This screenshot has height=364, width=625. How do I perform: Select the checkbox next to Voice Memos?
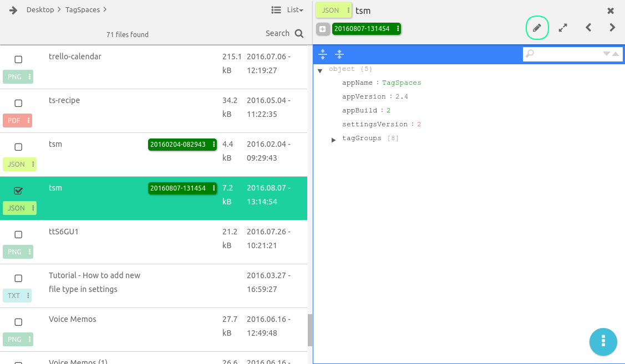[18, 322]
